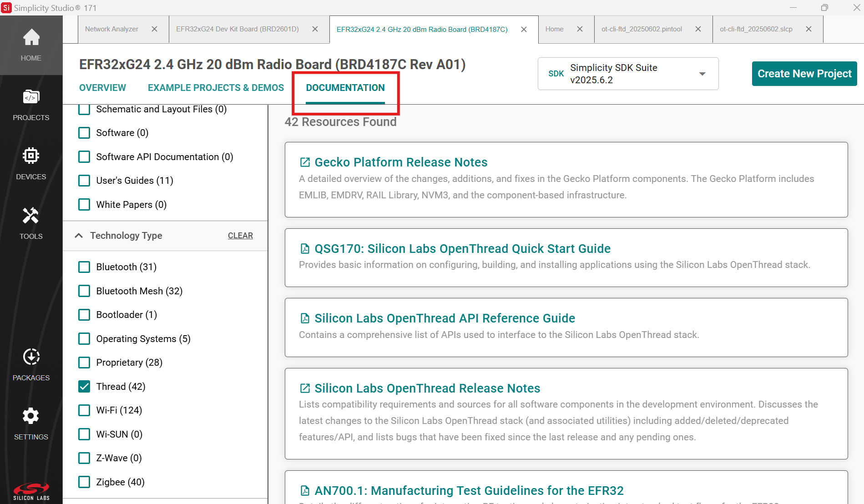The image size is (864, 504).
Task: Check the Z-Wave (0) filter
Action: click(84, 458)
